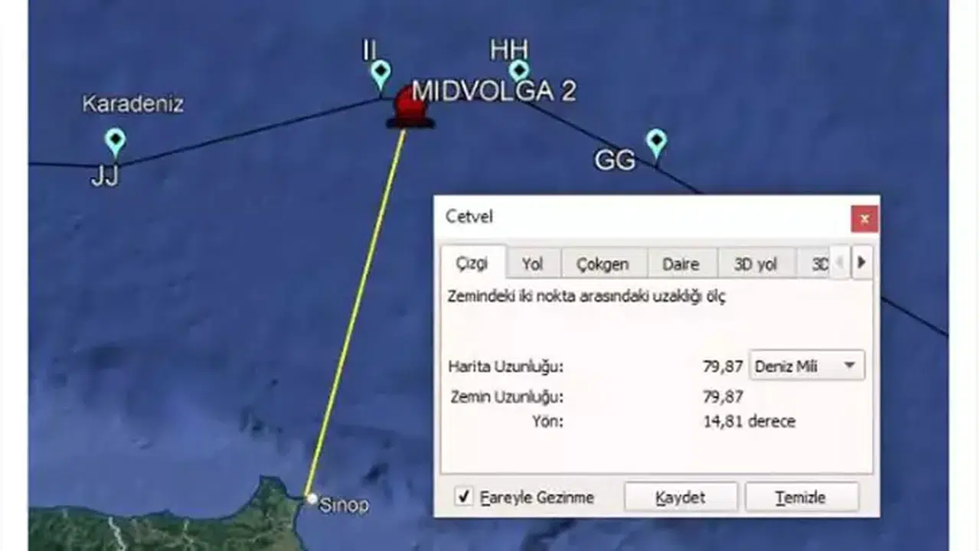Open the Yol tab
The image size is (980, 551).
coord(532,264)
